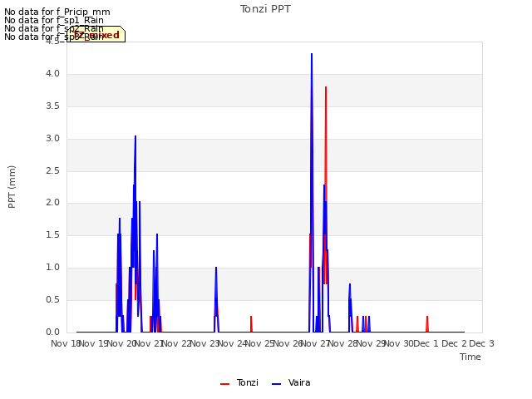The image size is (532, 399).
Task: Click the 2.0 y-axis tick label
Action: (x=52, y=203)
